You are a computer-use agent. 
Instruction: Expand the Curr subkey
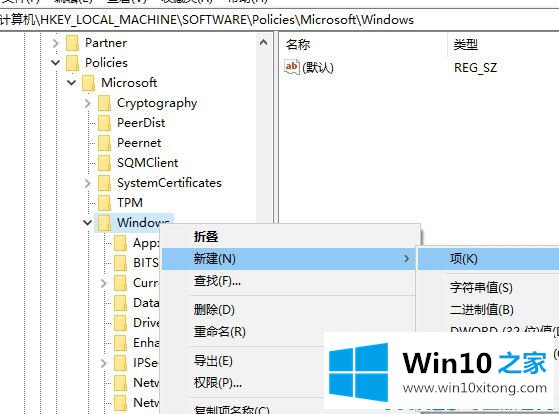click(x=104, y=283)
